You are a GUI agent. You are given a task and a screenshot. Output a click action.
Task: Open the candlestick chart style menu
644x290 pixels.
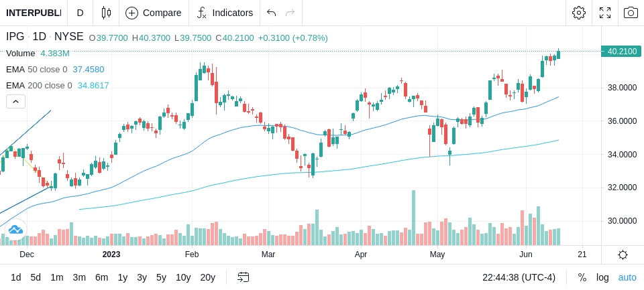[106, 13]
